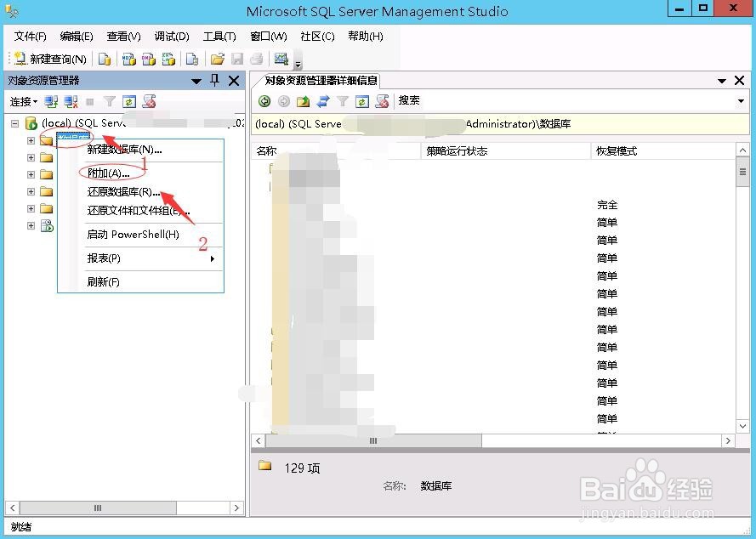The width and height of the screenshot is (756, 539).
Task: Open the 编辑(E) menu
Action: click(77, 37)
